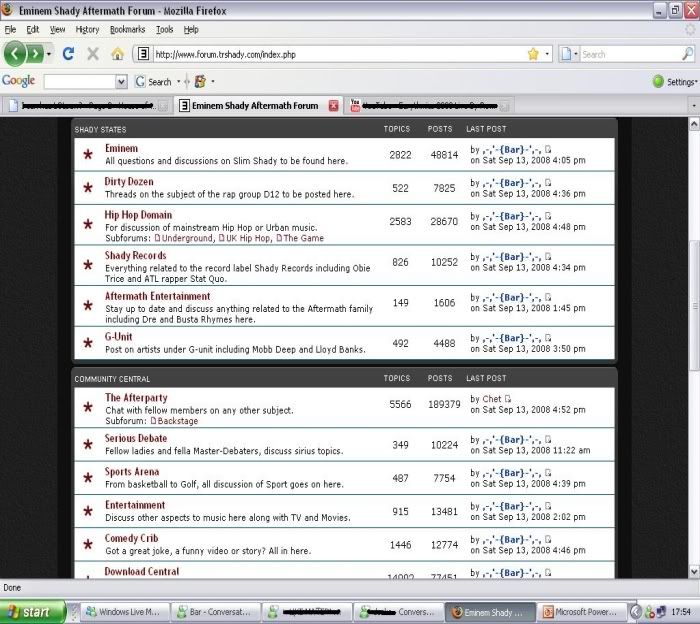Click the page scroll-up arrow
This screenshot has height=624, width=700.
[x=694, y=123]
